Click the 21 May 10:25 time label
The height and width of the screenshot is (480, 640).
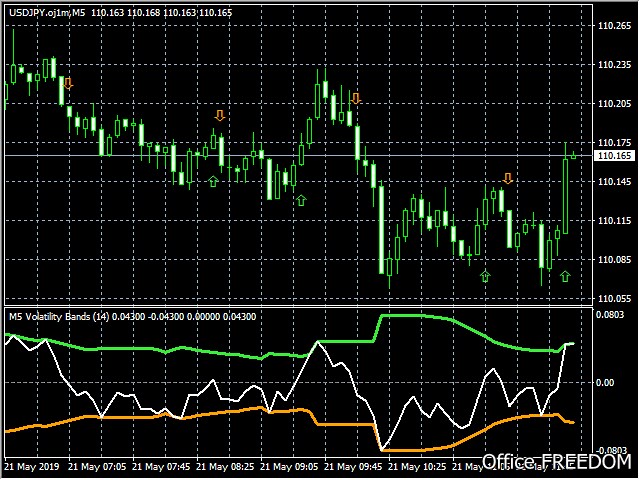(x=418, y=466)
